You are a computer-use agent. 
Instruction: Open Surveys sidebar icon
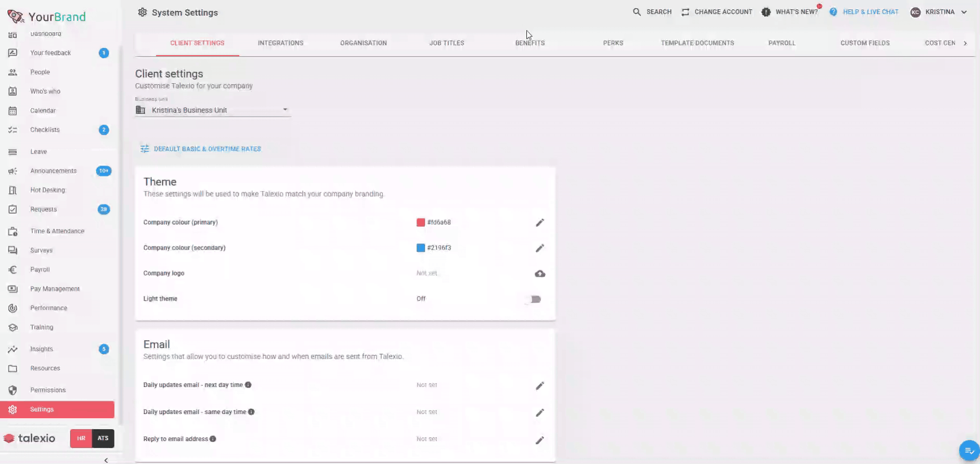[x=13, y=251]
